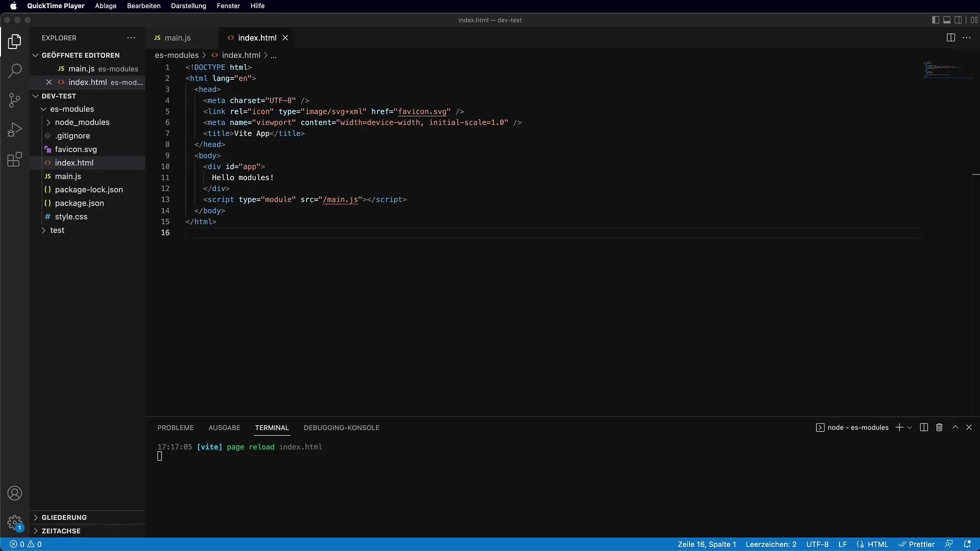Open the Search view in activity bar

(x=15, y=70)
